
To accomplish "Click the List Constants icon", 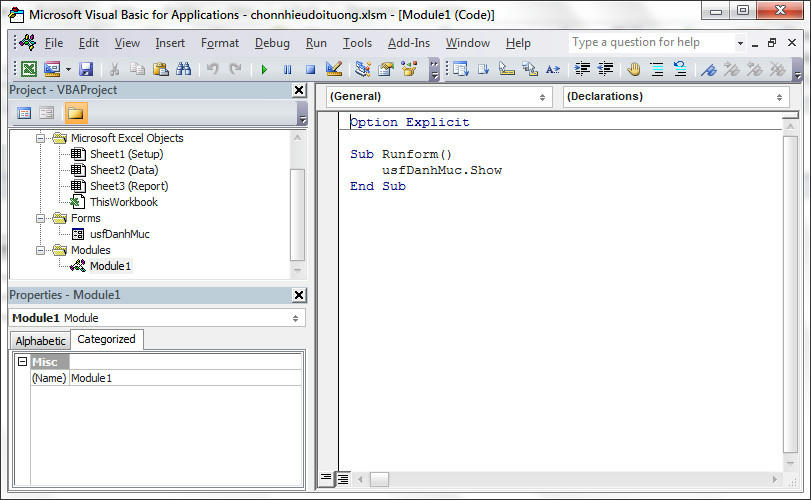I will [484, 69].
